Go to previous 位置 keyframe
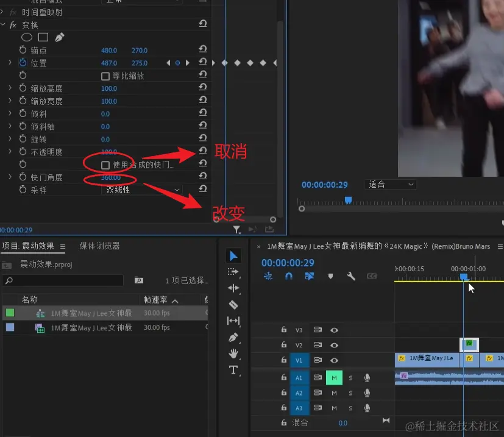 tap(168, 63)
